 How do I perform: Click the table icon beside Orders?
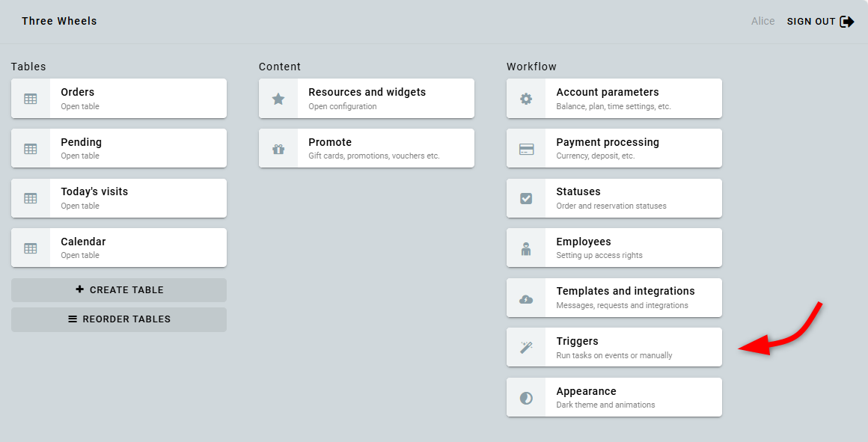31,99
